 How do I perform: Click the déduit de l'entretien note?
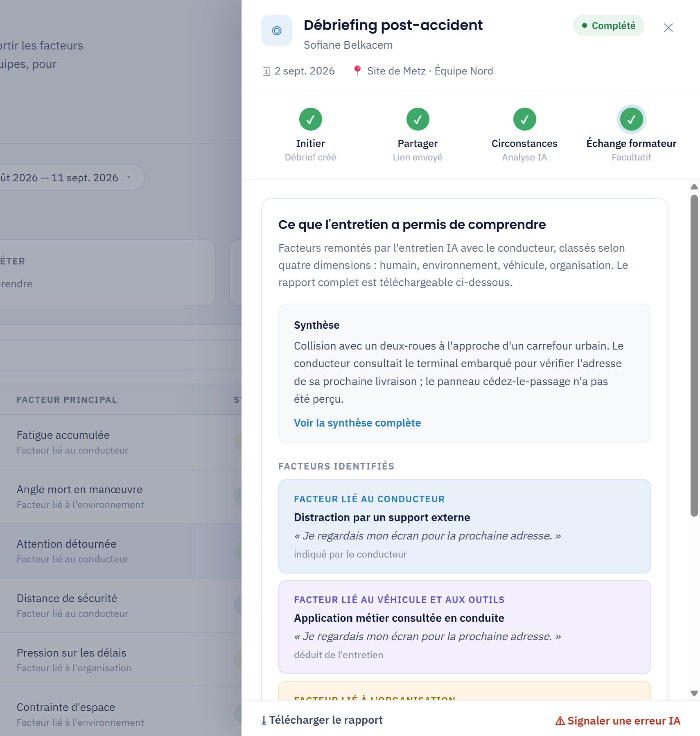click(339, 655)
